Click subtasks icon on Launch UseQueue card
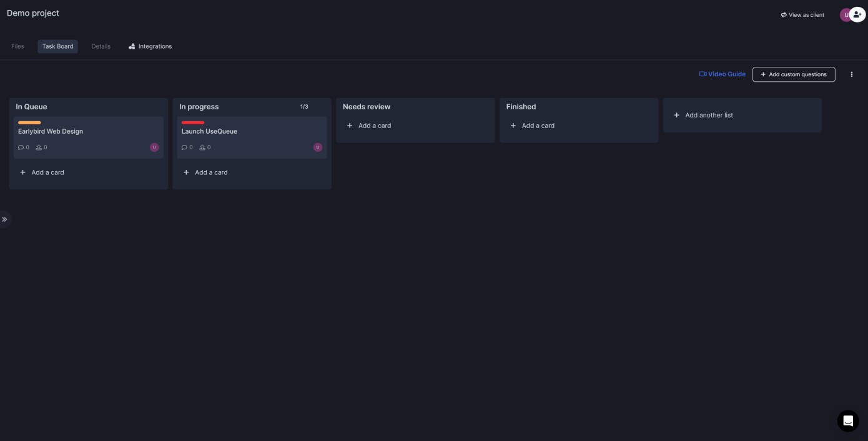The width and height of the screenshot is (868, 441). point(202,147)
